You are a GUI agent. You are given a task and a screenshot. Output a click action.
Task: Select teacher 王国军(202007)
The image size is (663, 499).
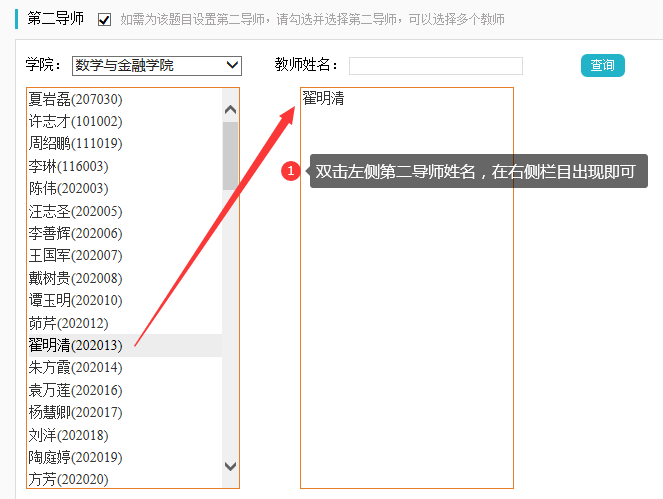tap(76, 256)
